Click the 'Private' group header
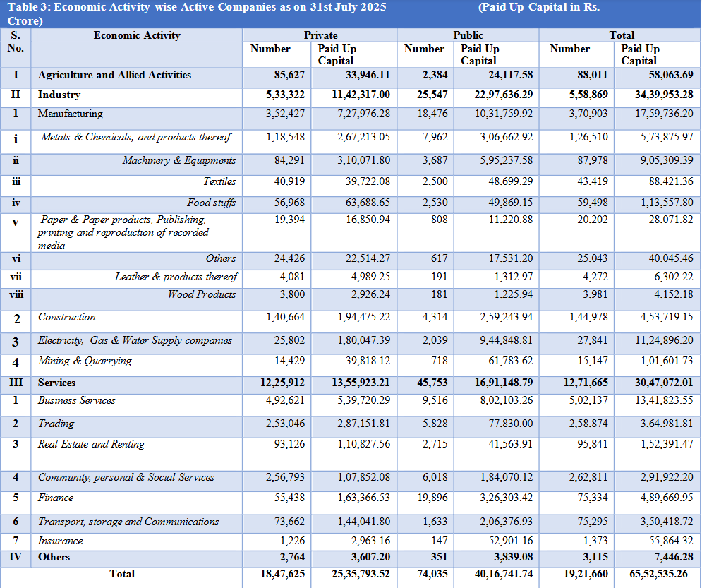The height and width of the screenshot is (588, 702). coord(320,35)
